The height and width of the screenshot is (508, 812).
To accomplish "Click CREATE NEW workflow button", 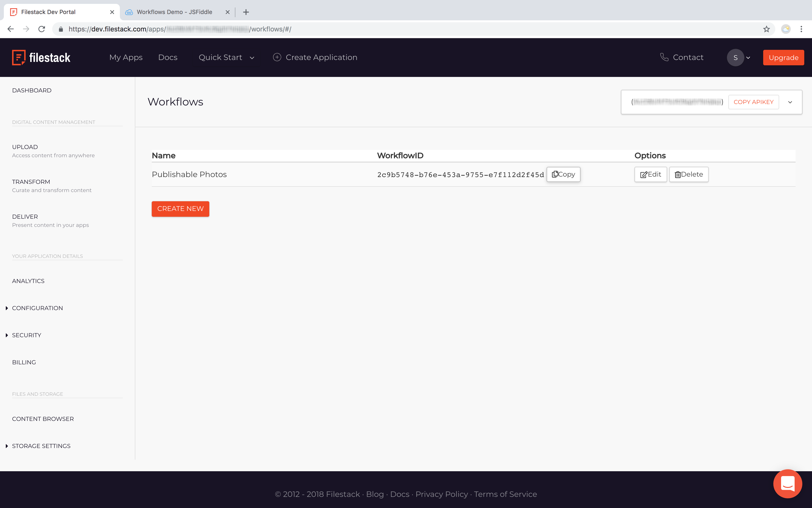I will click(x=181, y=209).
